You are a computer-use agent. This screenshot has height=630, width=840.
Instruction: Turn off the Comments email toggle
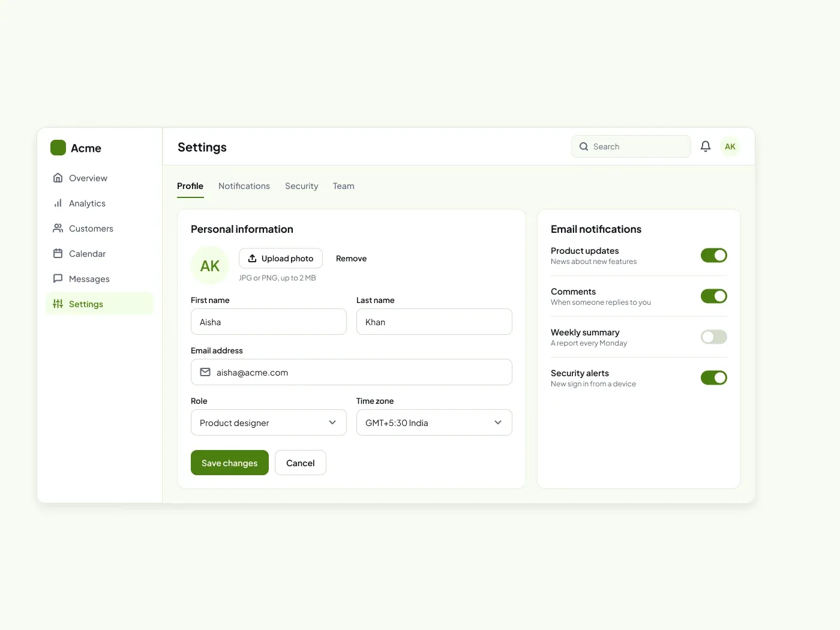pyautogui.click(x=714, y=296)
